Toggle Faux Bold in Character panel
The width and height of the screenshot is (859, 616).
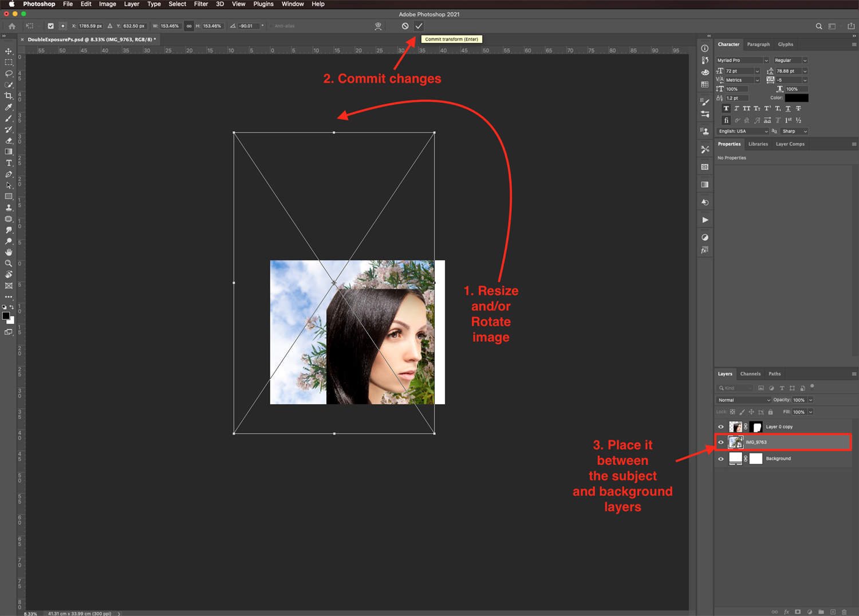[x=726, y=108]
